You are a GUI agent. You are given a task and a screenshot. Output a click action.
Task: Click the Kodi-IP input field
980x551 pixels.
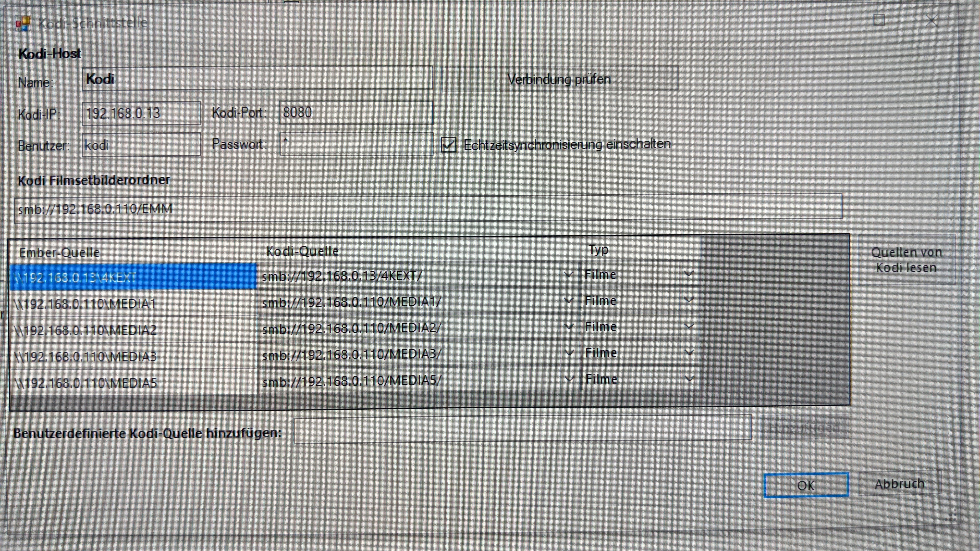pos(141,113)
